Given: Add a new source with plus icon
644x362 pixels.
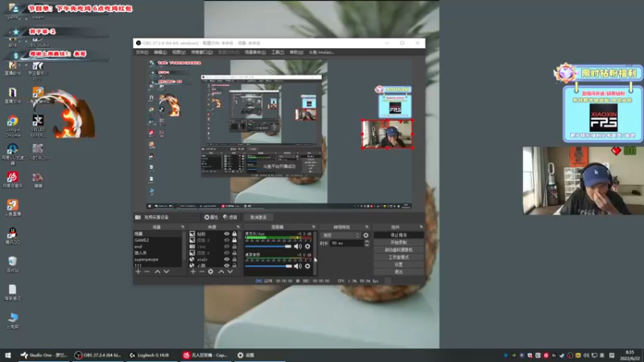Looking at the screenshot, I should point(192,272).
